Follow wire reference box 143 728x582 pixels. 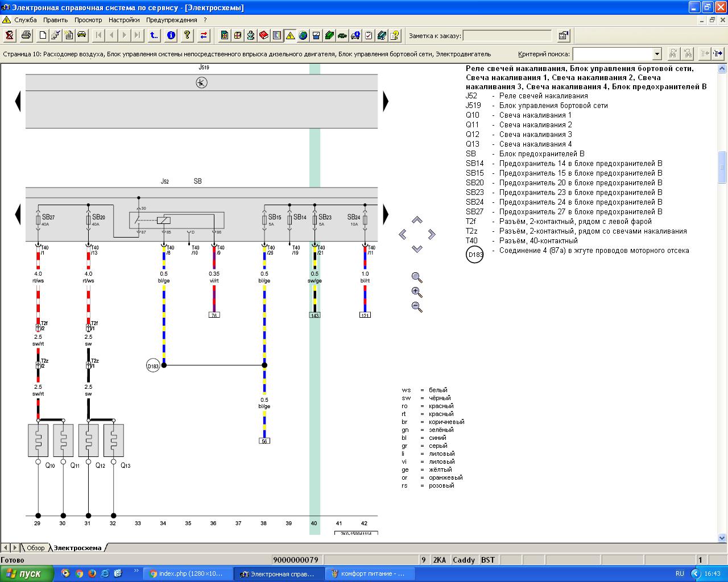point(315,315)
